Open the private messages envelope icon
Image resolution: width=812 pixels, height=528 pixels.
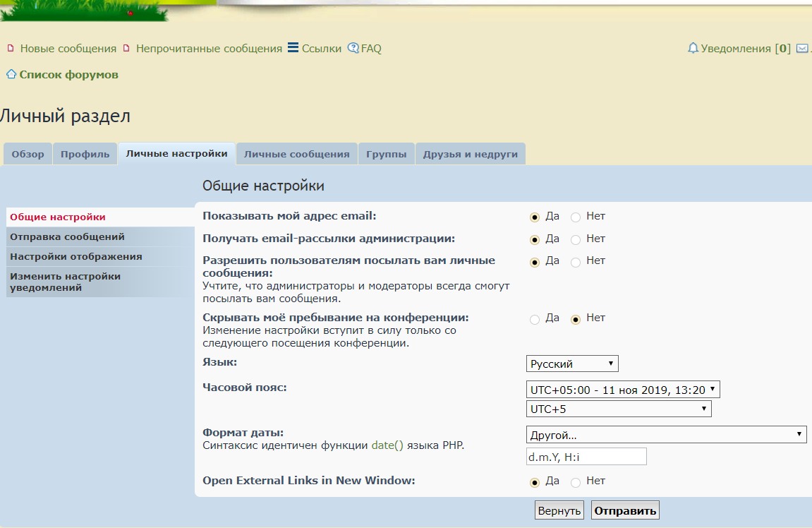point(802,48)
